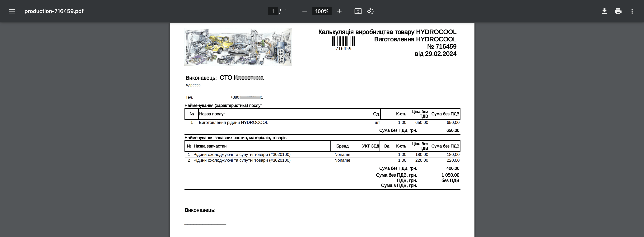Click the Назва послуг column header

212,114
